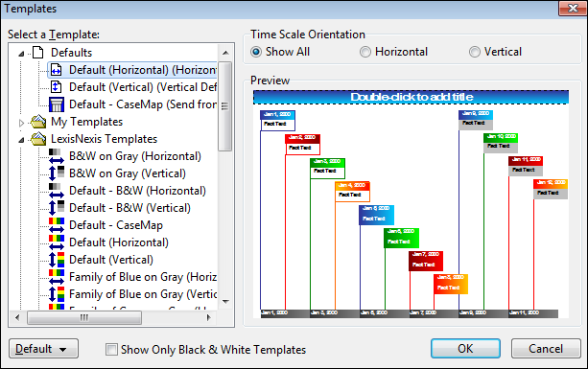The height and width of the screenshot is (369, 588).
Task: Collapse the Defaults tree node
Action: [21, 54]
